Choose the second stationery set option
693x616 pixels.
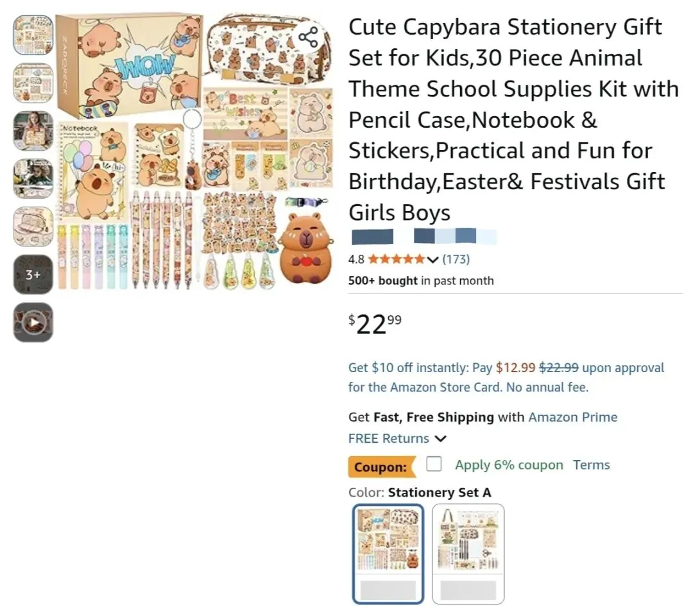[x=468, y=554]
